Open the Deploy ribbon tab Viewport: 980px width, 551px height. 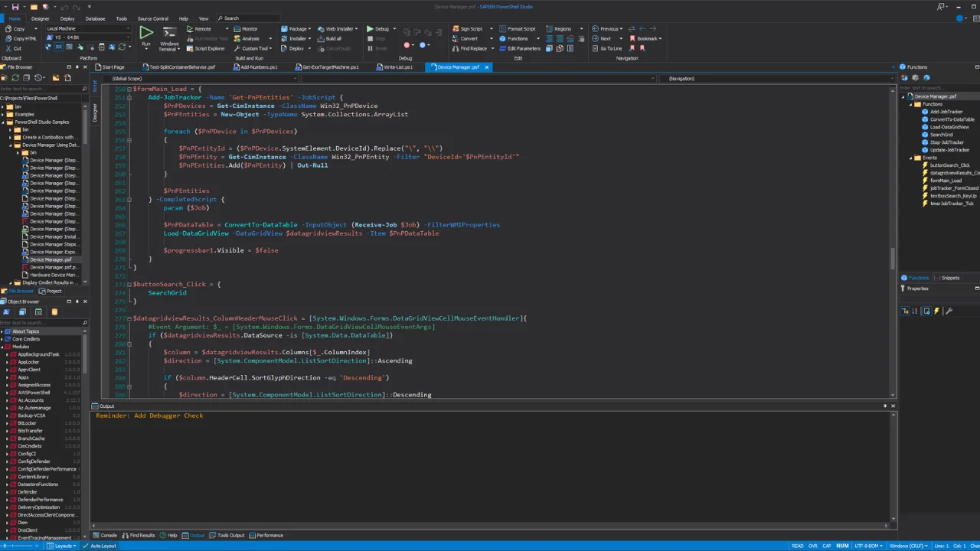[x=67, y=18]
